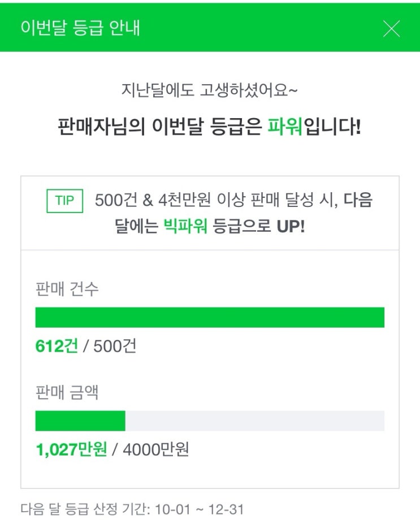The image size is (420, 532).
Task: Click the 612건 sales count value
Action: click(57, 346)
